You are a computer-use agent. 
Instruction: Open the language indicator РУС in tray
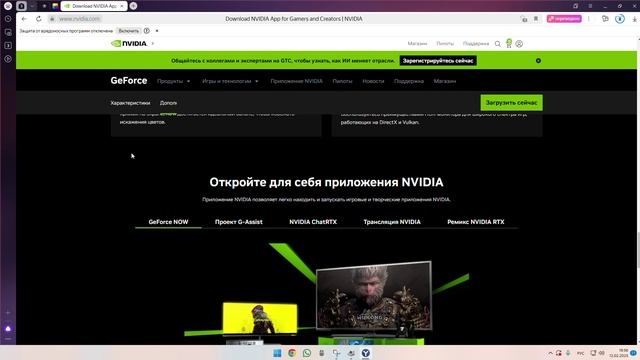point(580,353)
